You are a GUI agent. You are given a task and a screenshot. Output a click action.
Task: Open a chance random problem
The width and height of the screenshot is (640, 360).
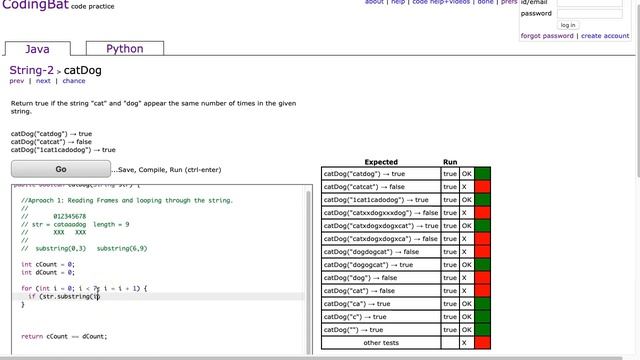(74, 81)
